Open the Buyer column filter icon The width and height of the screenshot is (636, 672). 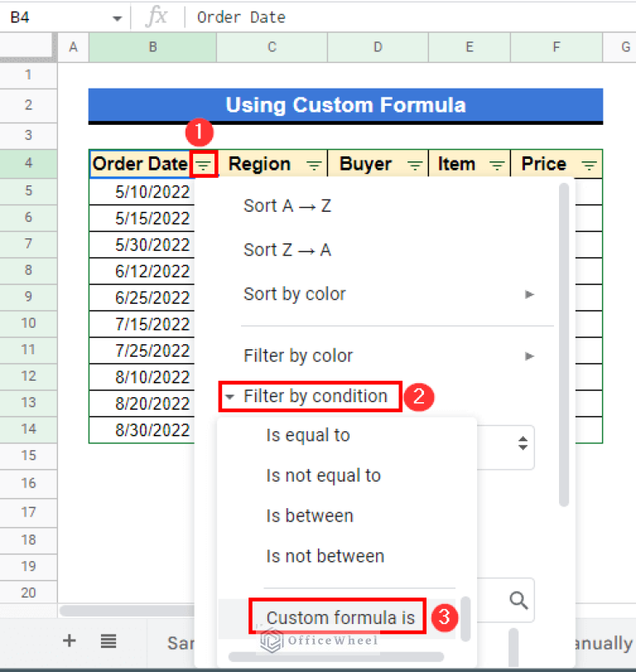pos(414,166)
